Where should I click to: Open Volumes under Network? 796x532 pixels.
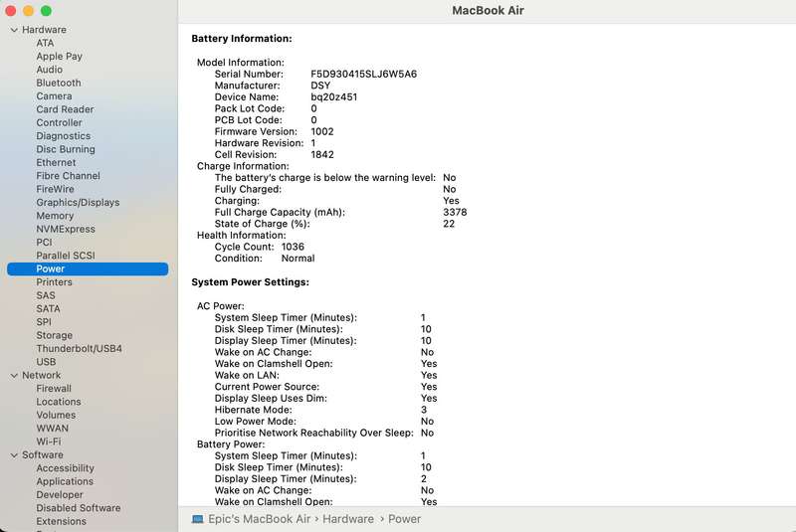[x=56, y=415]
